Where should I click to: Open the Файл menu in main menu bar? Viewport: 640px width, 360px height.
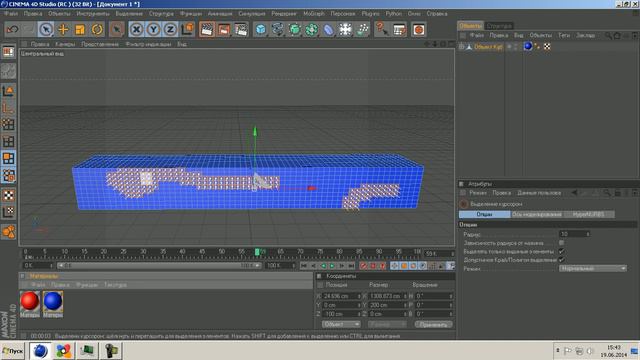pyautogui.click(x=11, y=13)
